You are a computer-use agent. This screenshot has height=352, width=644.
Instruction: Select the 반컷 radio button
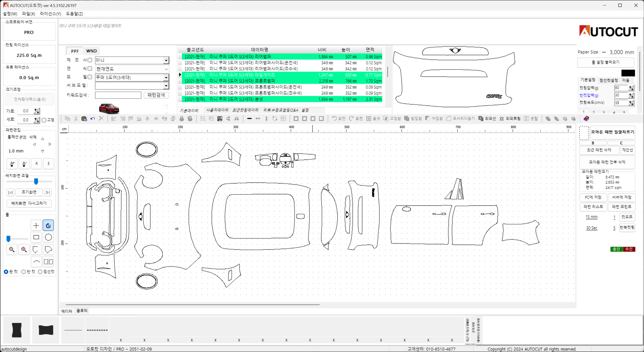[23, 272]
